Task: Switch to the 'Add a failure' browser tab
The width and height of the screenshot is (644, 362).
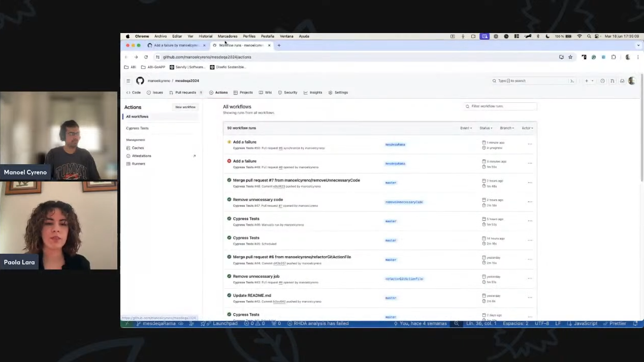Action: 176,45
